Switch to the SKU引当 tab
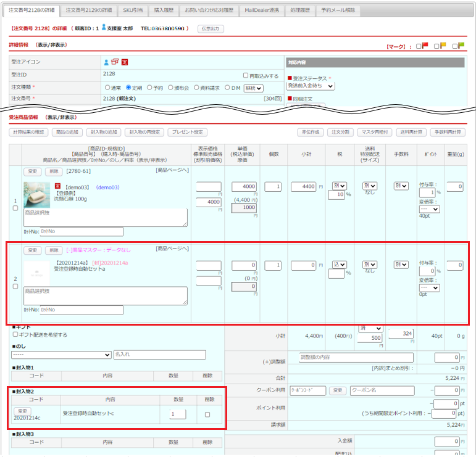Viewport: 476px width, 457px height. pyautogui.click(x=132, y=10)
